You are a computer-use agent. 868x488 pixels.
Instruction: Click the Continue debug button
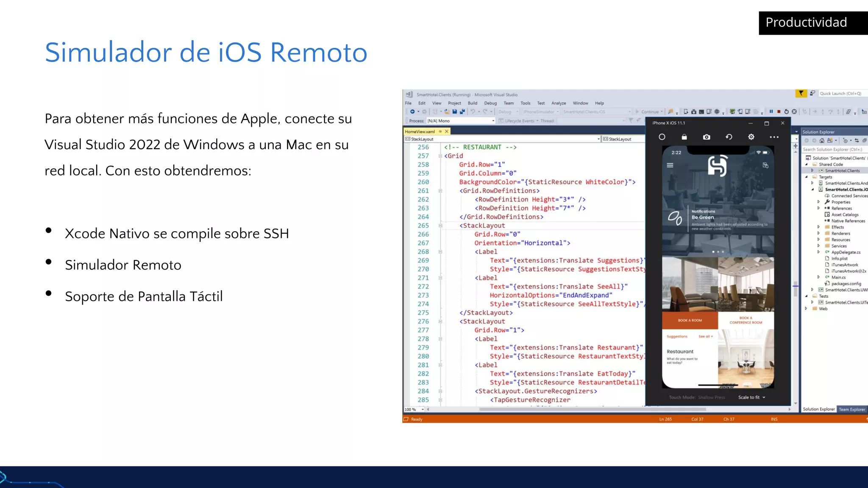[x=649, y=112]
